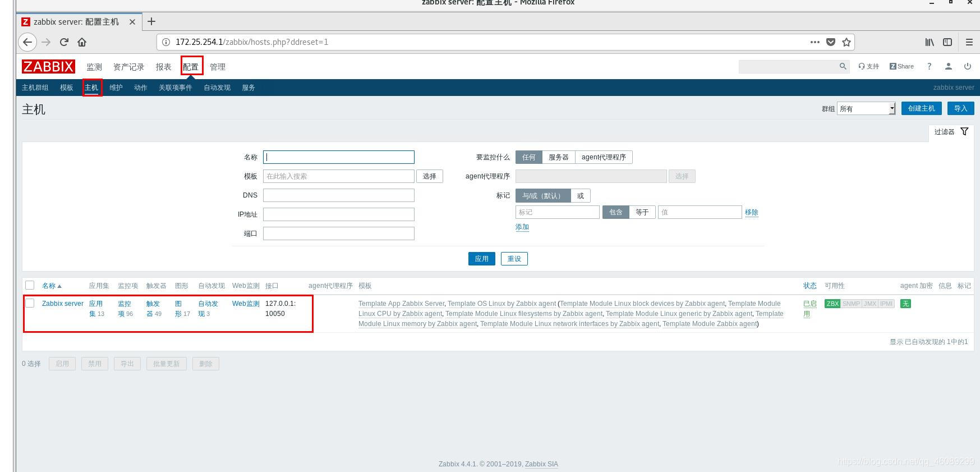Screen dimensions: 980x472
Task: Select '与/或（默认）' tag mode
Action: (543, 196)
